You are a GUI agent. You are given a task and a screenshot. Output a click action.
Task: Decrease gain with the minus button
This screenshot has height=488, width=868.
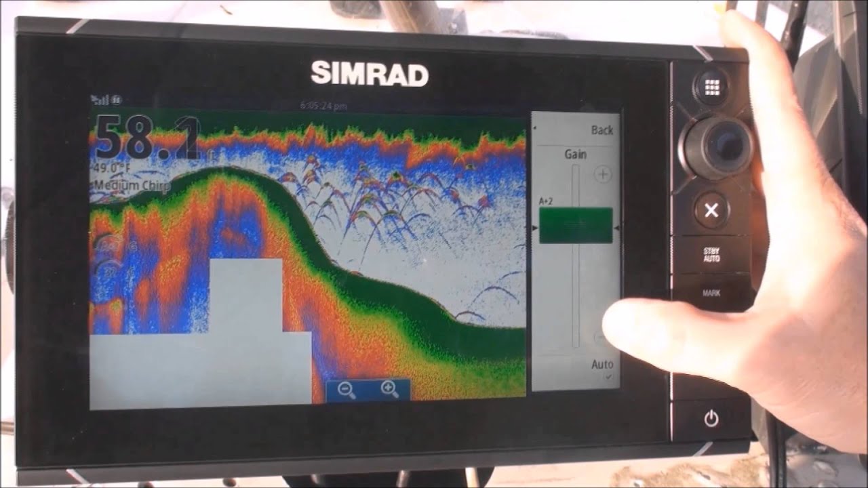click(601, 337)
